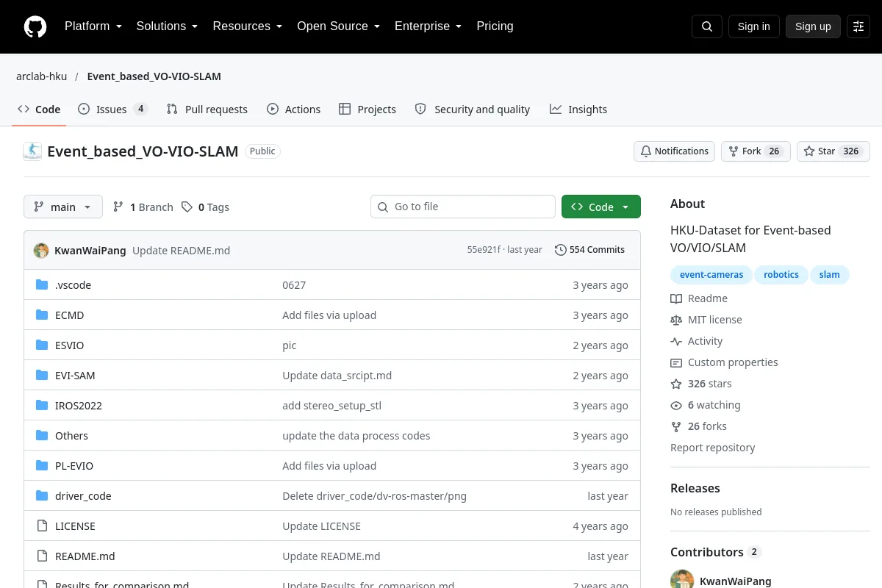Click the Others folder icon
Screen dimensions: 882x588
(x=42, y=436)
